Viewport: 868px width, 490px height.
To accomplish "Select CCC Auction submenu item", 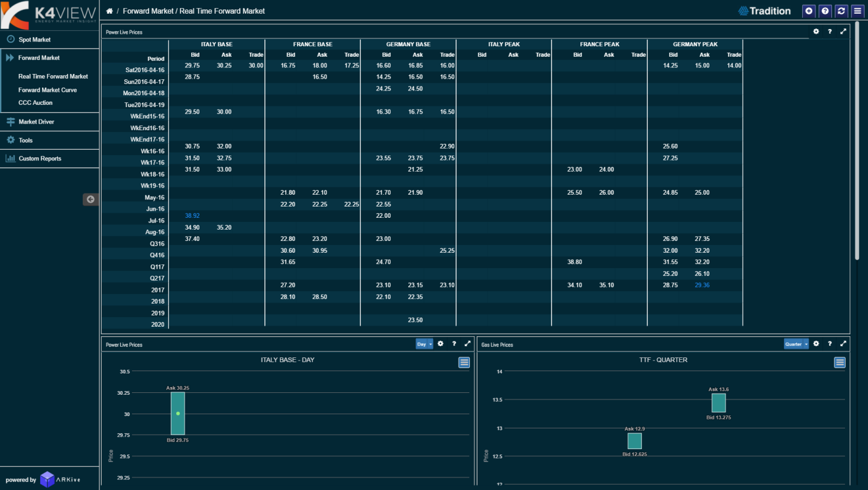I will [x=36, y=103].
